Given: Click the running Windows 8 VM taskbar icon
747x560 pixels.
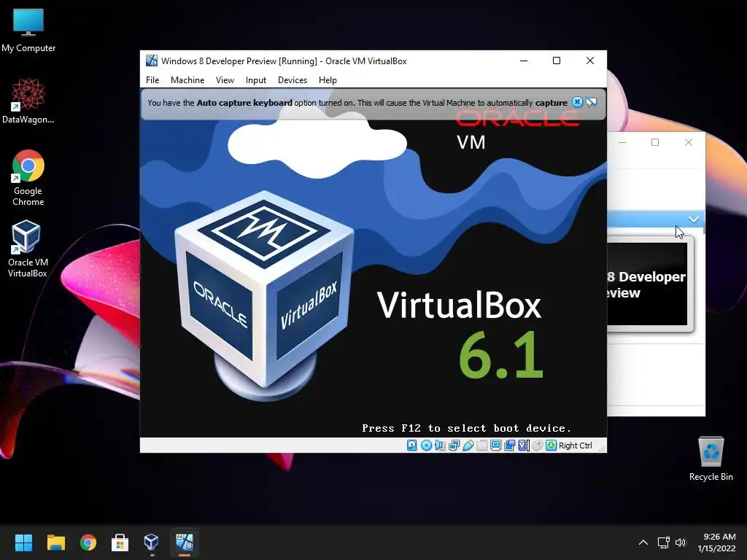Looking at the screenshot, I should point(185,542).
